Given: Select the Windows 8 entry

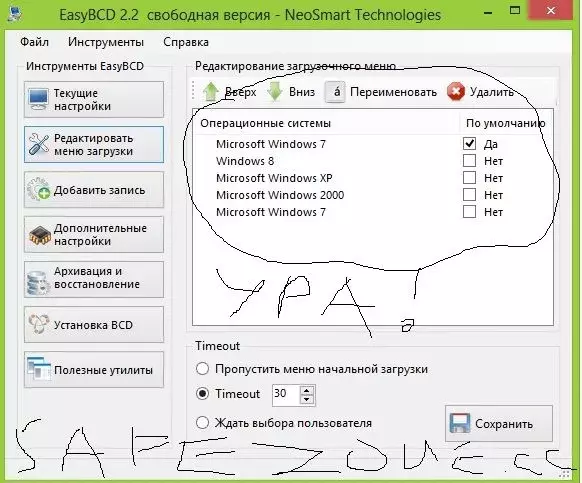Looking at the screenshot, I should coord(245,161).
